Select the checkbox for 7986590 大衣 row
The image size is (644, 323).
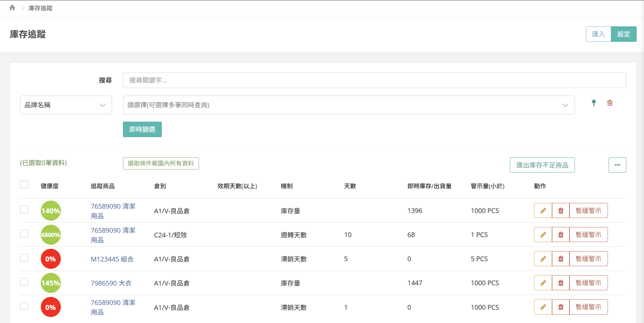coord(24,282)
